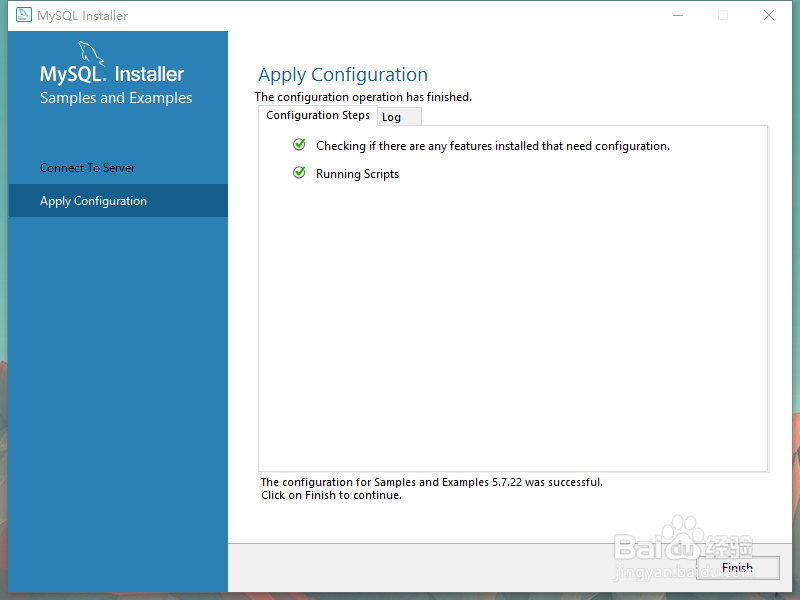Click the 'Click on Finish to continue.' text
The height and width of the screenshot is (600, 800).
(x=331, y=495)
